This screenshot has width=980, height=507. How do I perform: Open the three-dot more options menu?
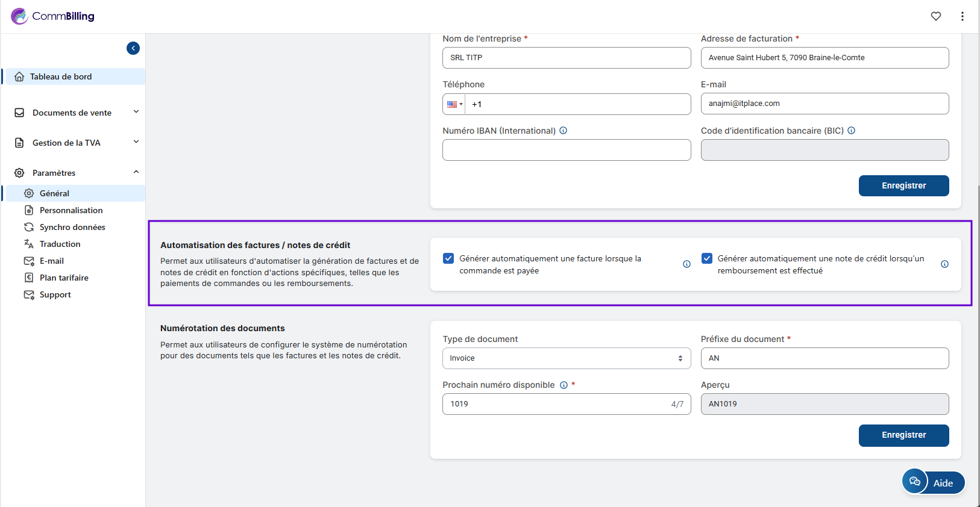(x=962, y=16)
